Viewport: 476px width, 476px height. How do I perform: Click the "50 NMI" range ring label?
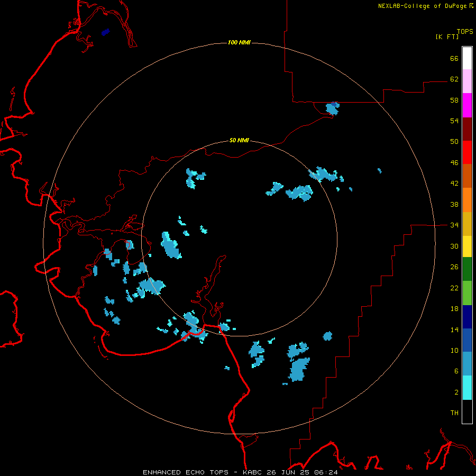pos(239,140)
